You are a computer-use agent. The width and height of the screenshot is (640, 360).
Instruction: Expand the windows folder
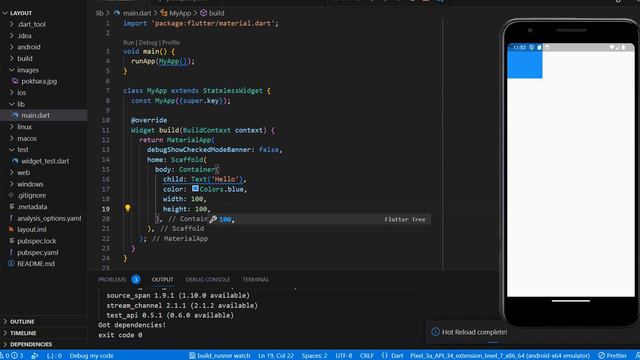(x=30, y=184)
